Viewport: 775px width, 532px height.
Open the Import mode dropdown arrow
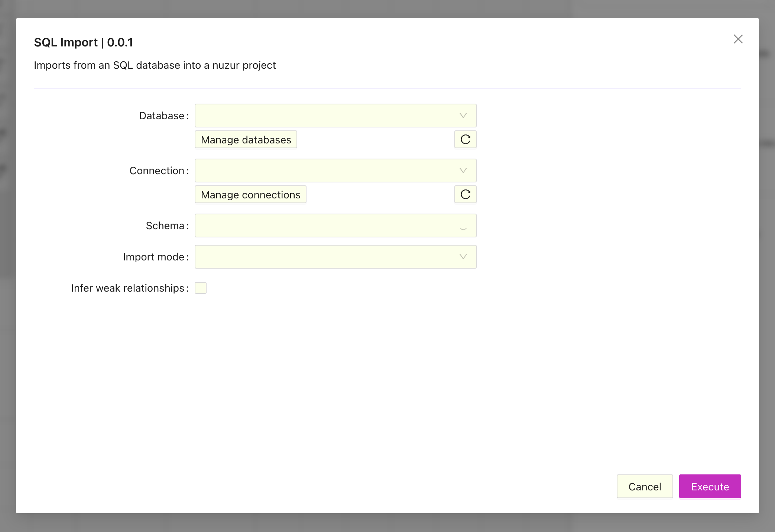(x=463, y=256)
